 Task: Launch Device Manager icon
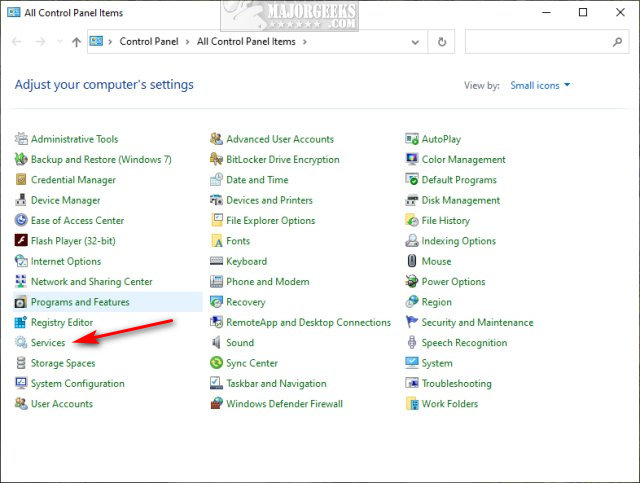coord(21,200)
